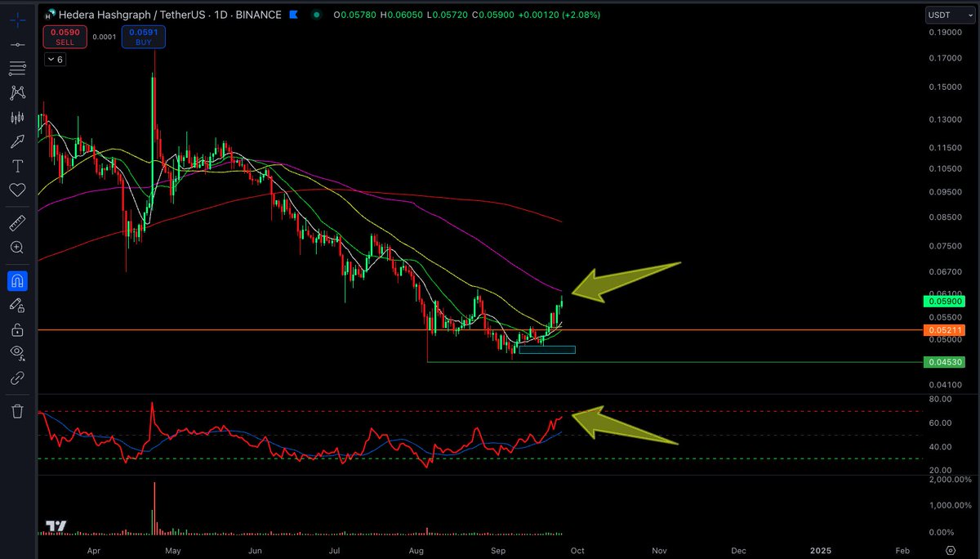Select the ruler measure tool
Screen dimensions: 980x559
click(16, 222)
